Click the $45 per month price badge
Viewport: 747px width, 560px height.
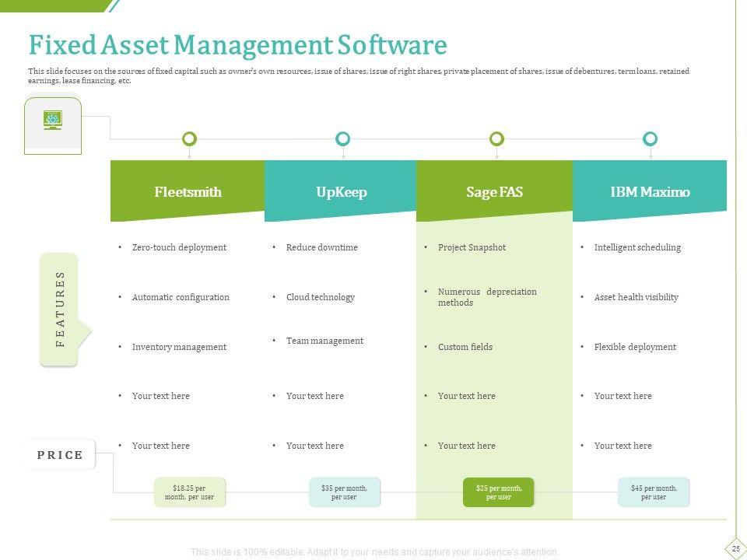(x=653, y=492)
